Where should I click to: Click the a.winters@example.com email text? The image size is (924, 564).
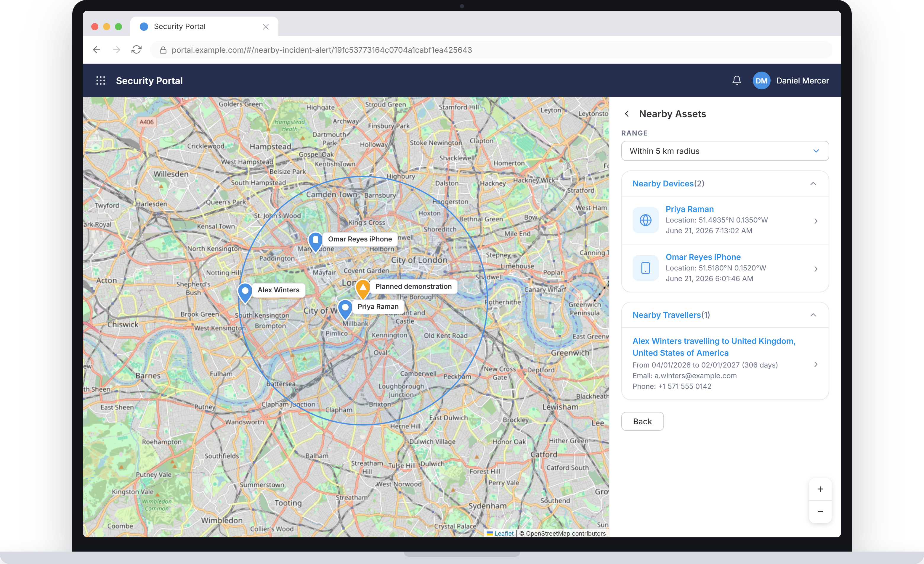[695, 376]
